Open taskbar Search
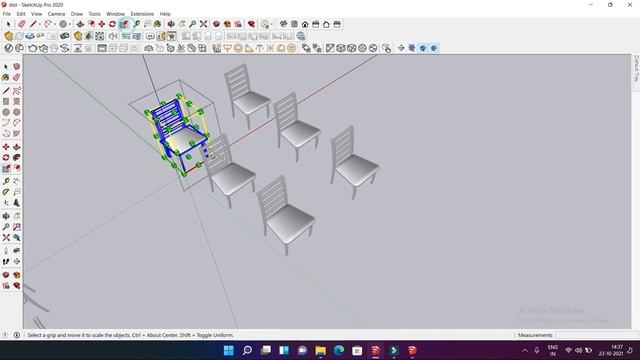The width and height of the screenshot is (640, 360). [x=247, y=350]
